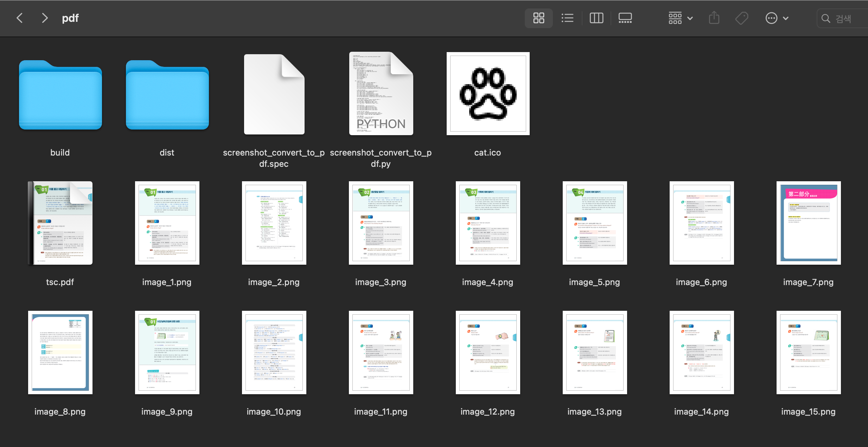Select the image_3.png thumbnail
The image size is (868, 447).
[381, 223]
